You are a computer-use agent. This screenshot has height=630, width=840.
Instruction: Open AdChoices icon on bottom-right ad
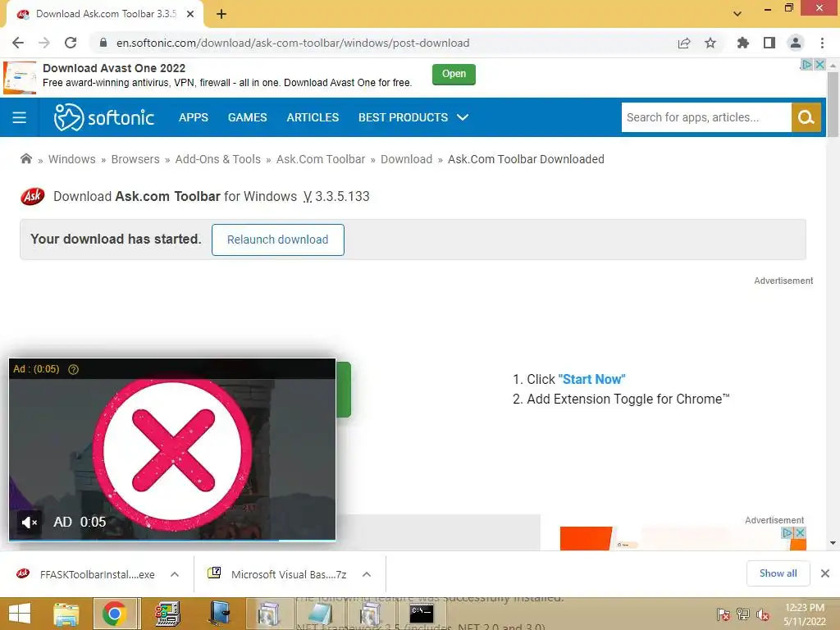787,532
